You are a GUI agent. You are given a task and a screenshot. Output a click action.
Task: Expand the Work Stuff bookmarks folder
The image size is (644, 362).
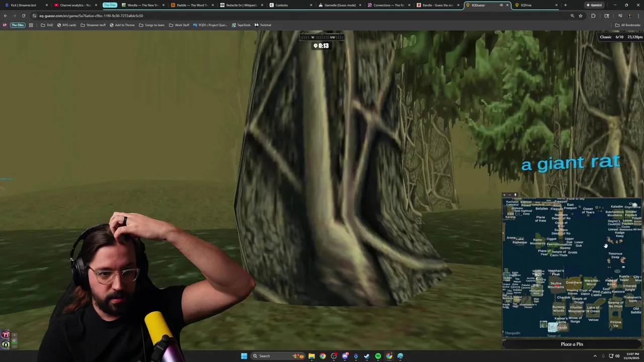[179, 25]
